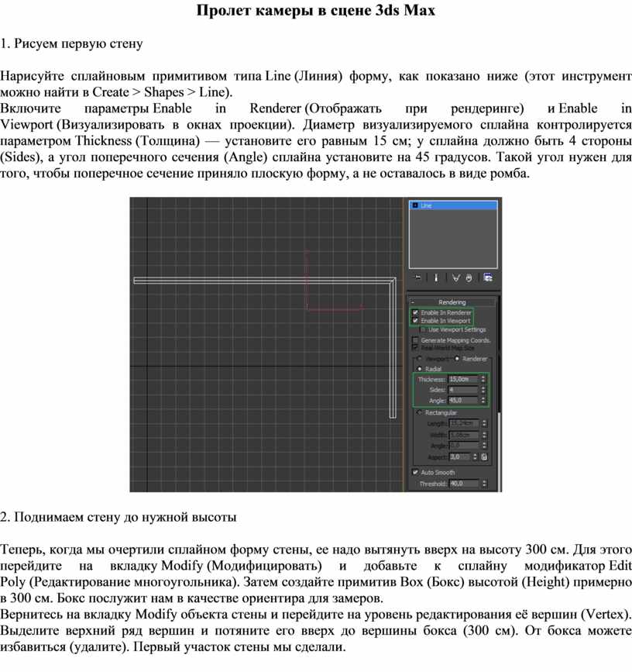This screenshot has height=672, width=632.
Task: Click the Sides value field
Action: [463, 390]
